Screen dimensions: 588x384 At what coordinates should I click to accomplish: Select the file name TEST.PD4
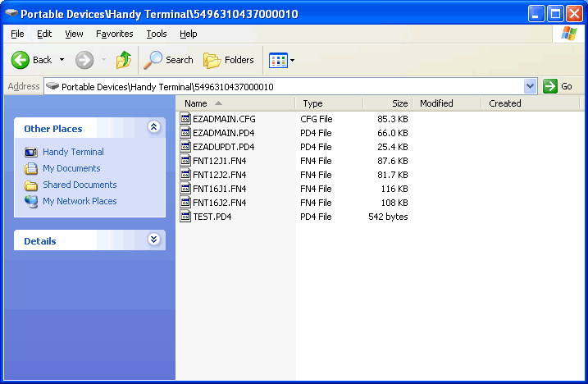point(212,217)
